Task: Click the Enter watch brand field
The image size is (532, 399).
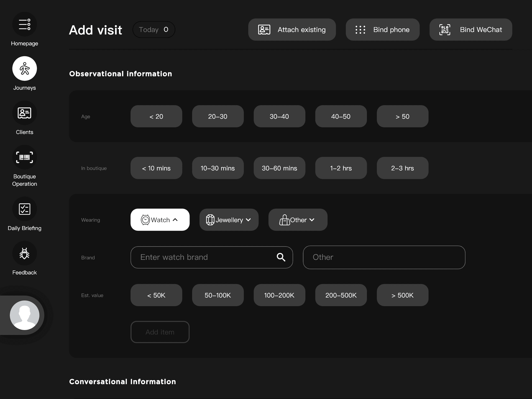Action: [205, 257]
